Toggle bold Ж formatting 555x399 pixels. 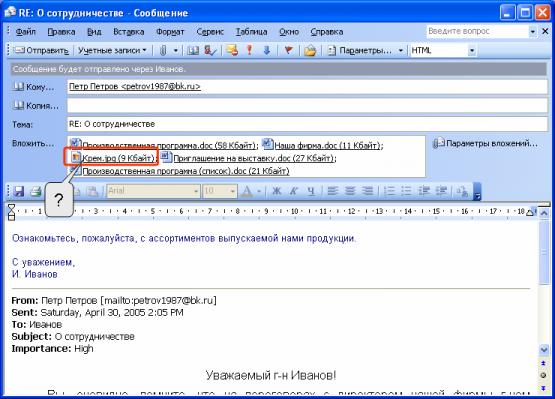(277, 191)
